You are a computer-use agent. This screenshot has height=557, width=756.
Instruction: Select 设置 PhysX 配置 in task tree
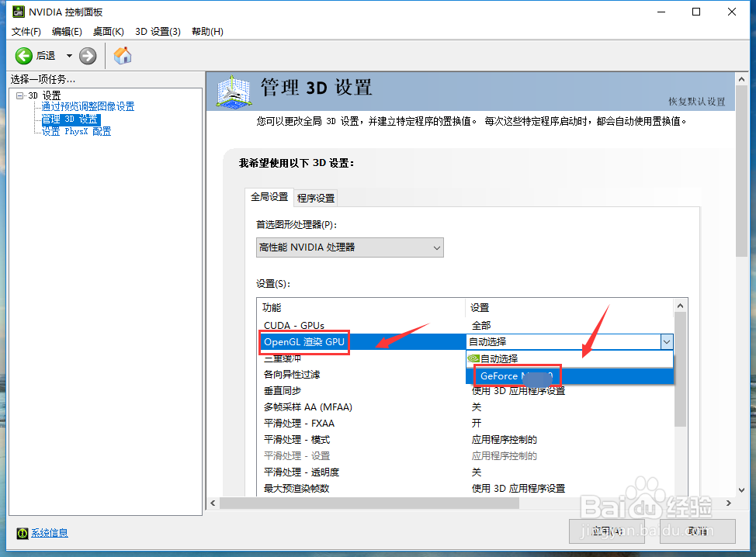click(x=76, y=131)
